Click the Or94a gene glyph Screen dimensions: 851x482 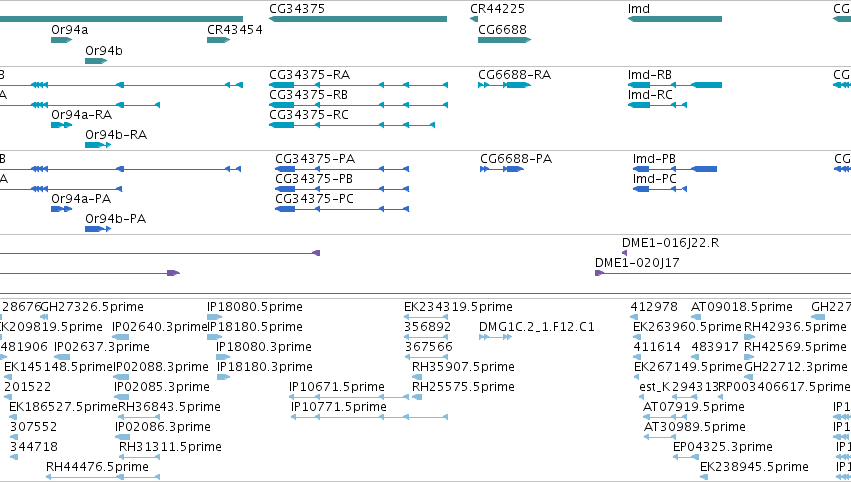coord(61,40)
